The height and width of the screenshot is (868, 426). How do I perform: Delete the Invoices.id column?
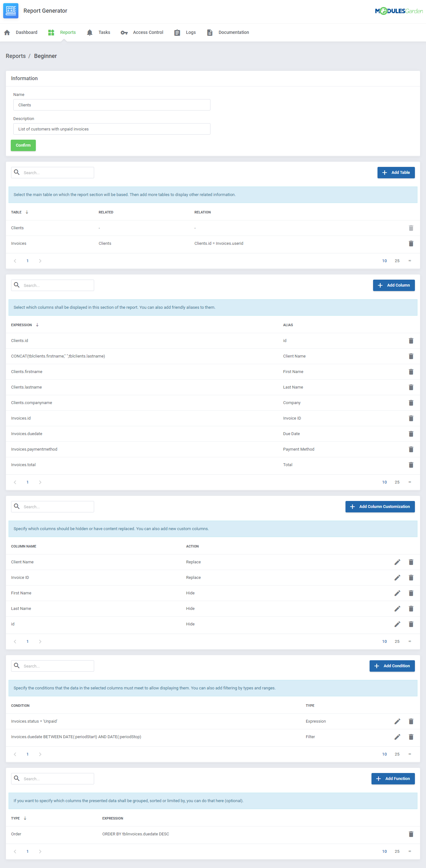[x=411, y=418]
